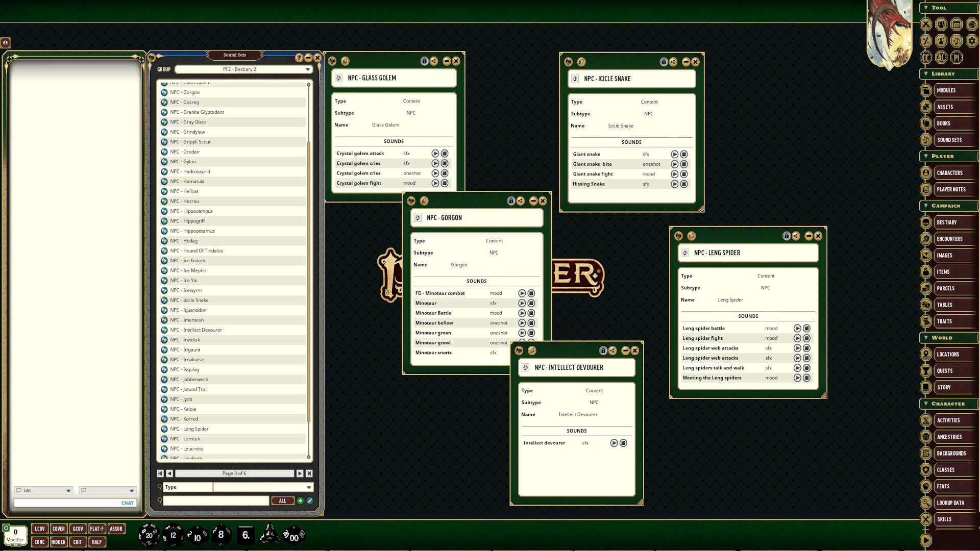Open the Group dropdown showing PF2 - Bestiary 2
This screenshot has width=980, height=551.
(243, 69)
